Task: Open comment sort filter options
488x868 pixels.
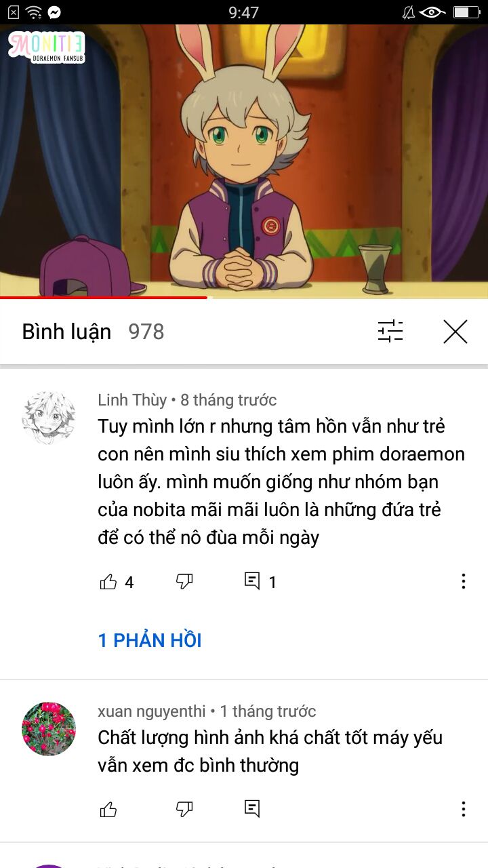Action: tap(390, 332)
